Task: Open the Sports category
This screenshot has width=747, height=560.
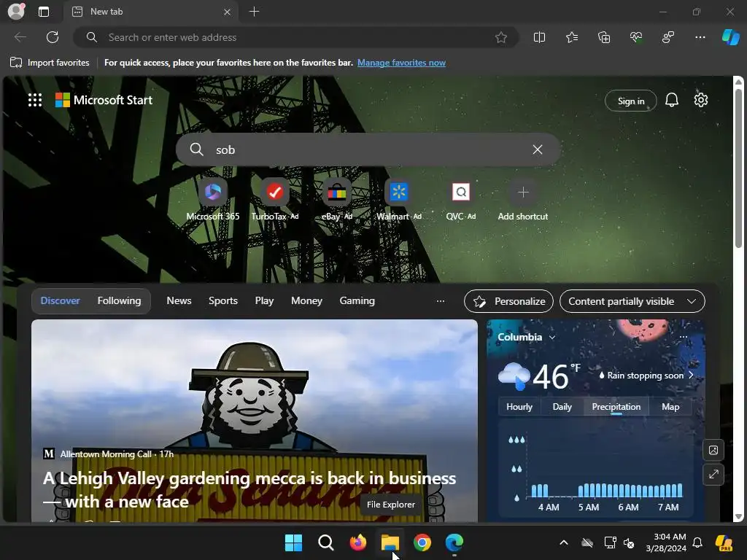Action: pos(223,300)
